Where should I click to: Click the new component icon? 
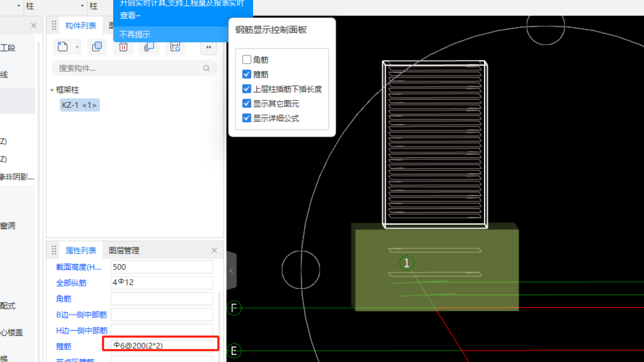[x=63, y=47]
